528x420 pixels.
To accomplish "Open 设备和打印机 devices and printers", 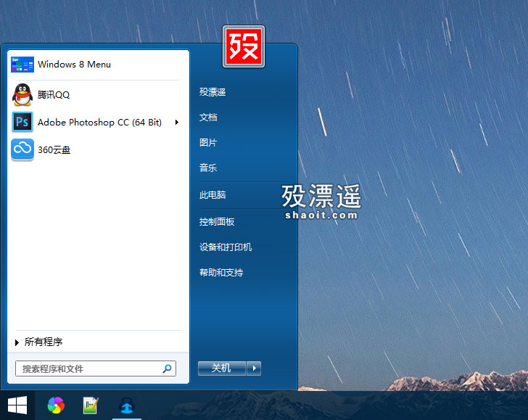I will [226, 247].
